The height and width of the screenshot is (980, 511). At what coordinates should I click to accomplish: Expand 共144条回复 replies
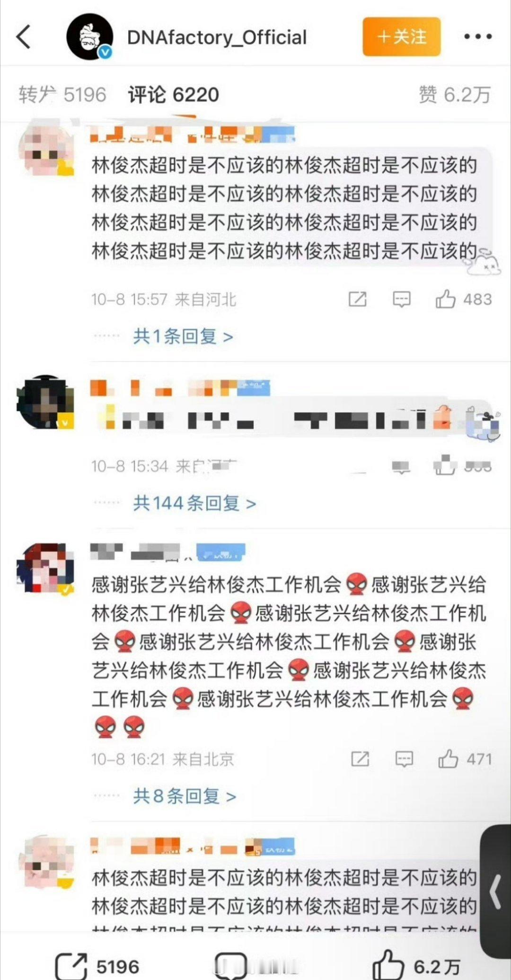194,503
